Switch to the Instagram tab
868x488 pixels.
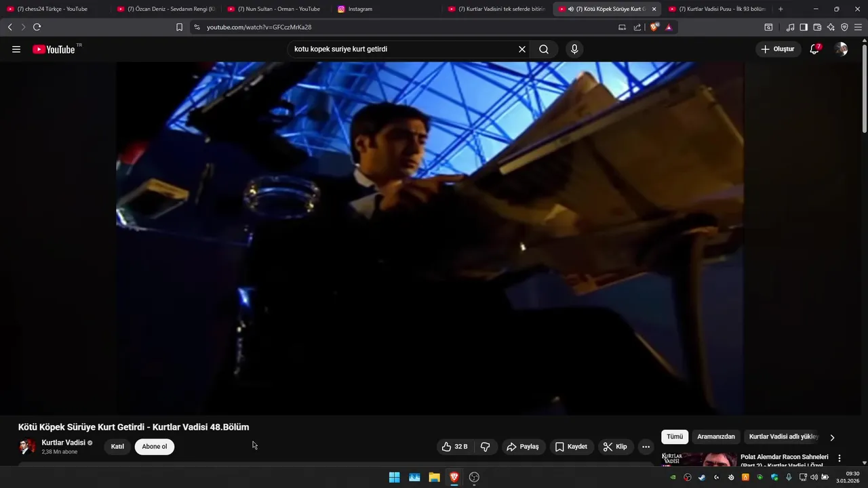pos(387,9)
